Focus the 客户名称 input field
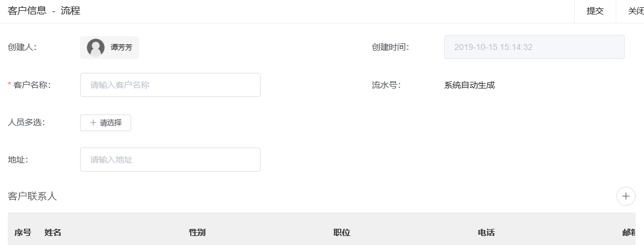The width and height of the screenshot is (644, 245). pos(170,85)
